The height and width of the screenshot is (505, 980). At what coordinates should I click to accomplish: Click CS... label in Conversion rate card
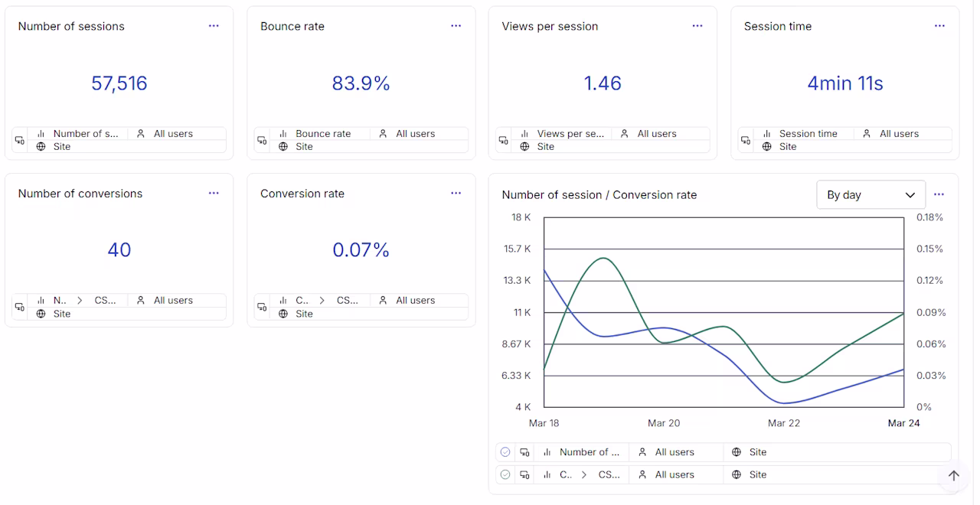pyautogui.click(x=348, y=301)
